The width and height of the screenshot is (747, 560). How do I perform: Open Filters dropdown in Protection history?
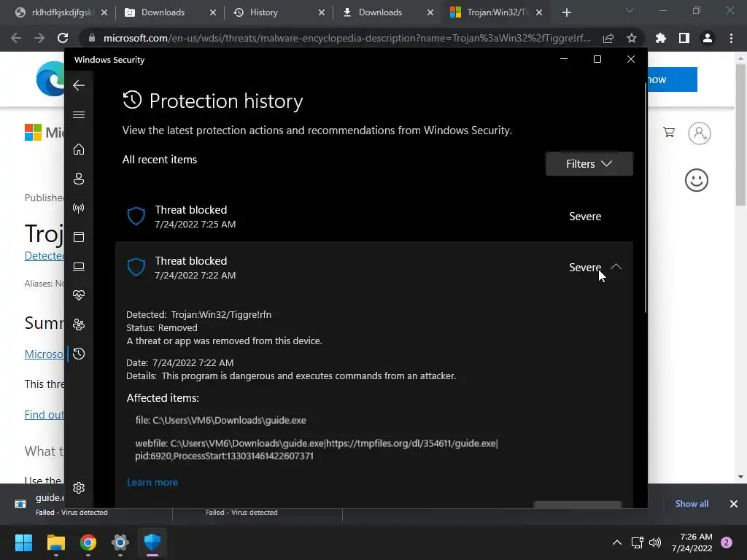[589, 164]
